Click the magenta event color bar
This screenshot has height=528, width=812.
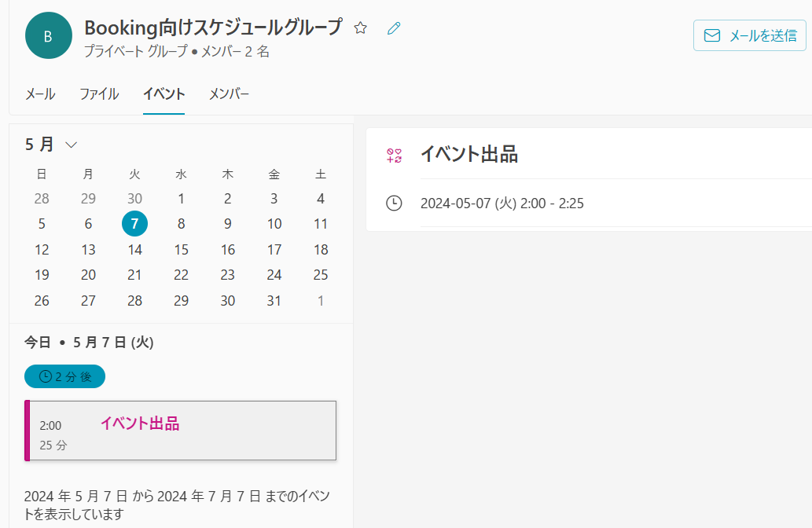tap(28, 431)
